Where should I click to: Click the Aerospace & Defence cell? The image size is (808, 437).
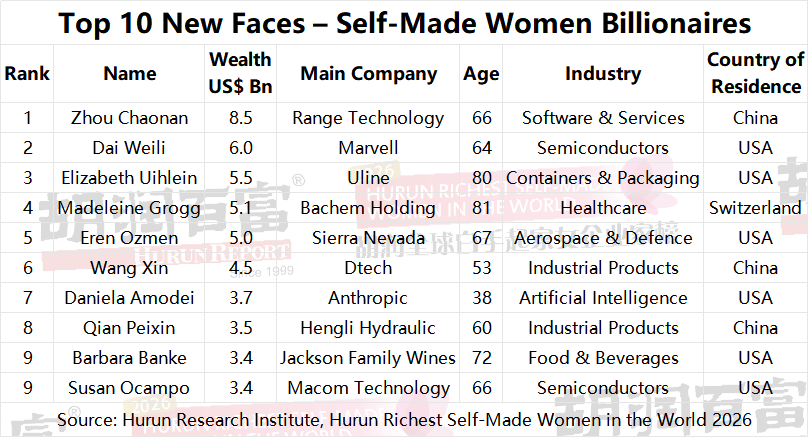[x=603, y=238]
